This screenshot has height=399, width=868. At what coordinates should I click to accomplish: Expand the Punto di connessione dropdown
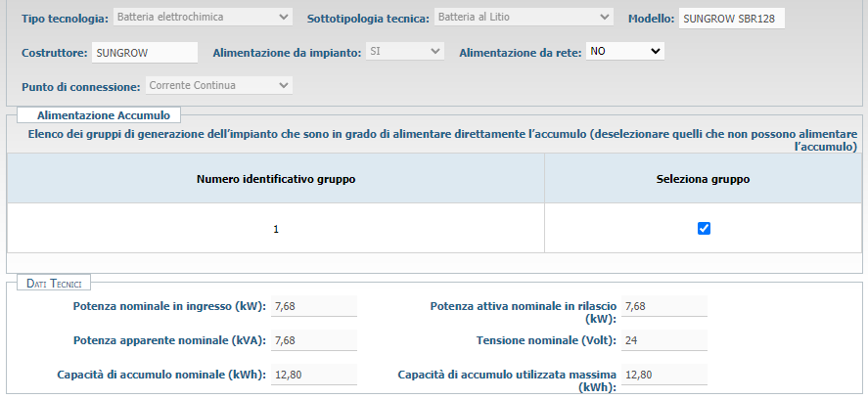tap(218, 85)
